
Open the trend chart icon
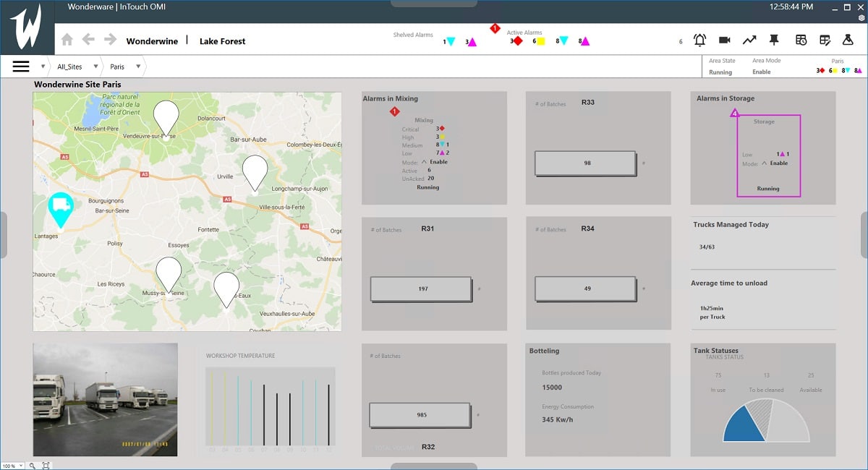click(749, 40)
